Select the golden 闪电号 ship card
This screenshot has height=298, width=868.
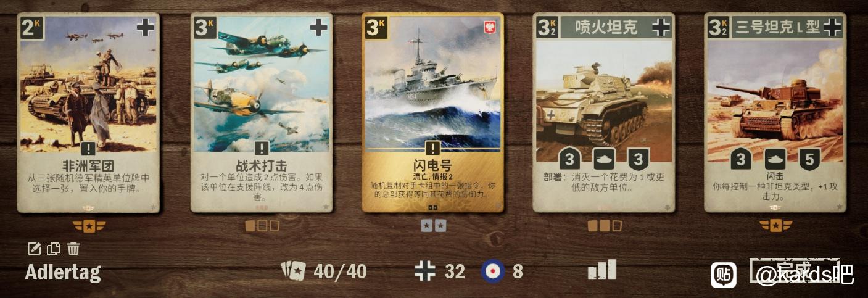pos(433,113)
